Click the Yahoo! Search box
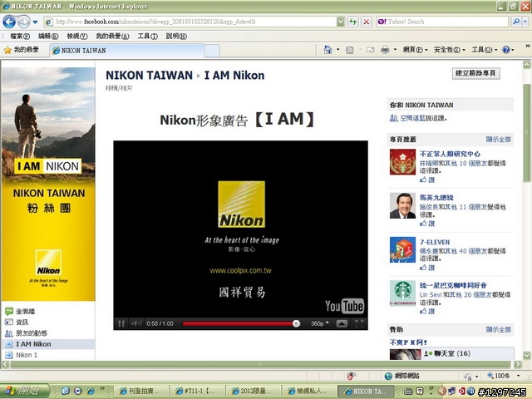The width and height of the screenshot is (532, 399). click(x=442, y=22)
